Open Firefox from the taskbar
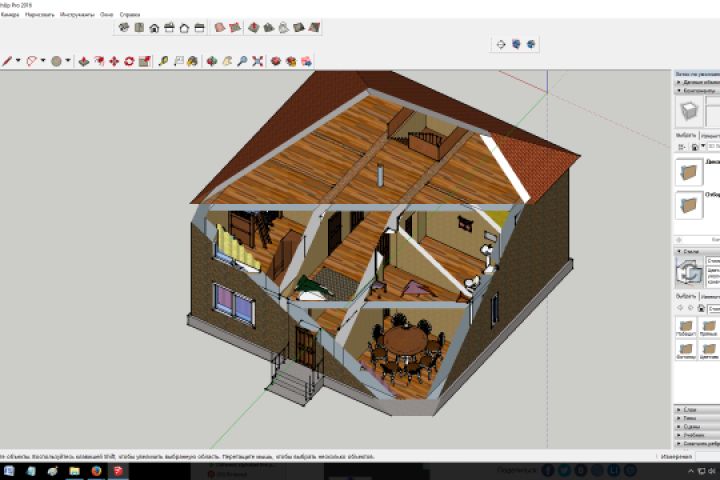The height and width of the screenshot is (480, 720). coord(96,471)
